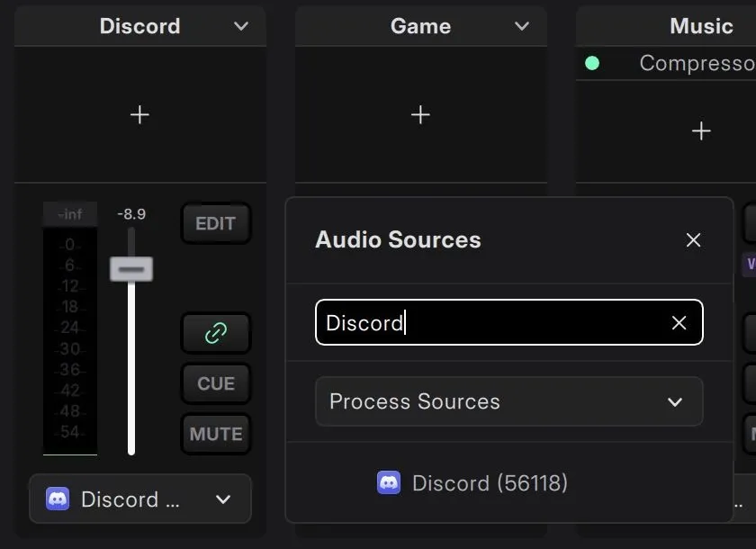Toggle the Compressor effect green indicator
756x549 pixels.
[x=592, y=63]
